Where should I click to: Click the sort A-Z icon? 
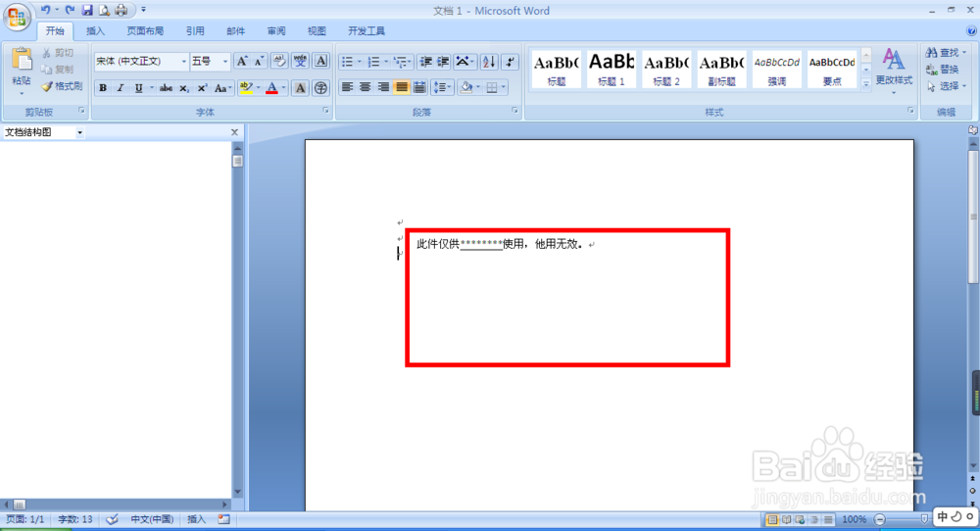[x=489, y=61]
